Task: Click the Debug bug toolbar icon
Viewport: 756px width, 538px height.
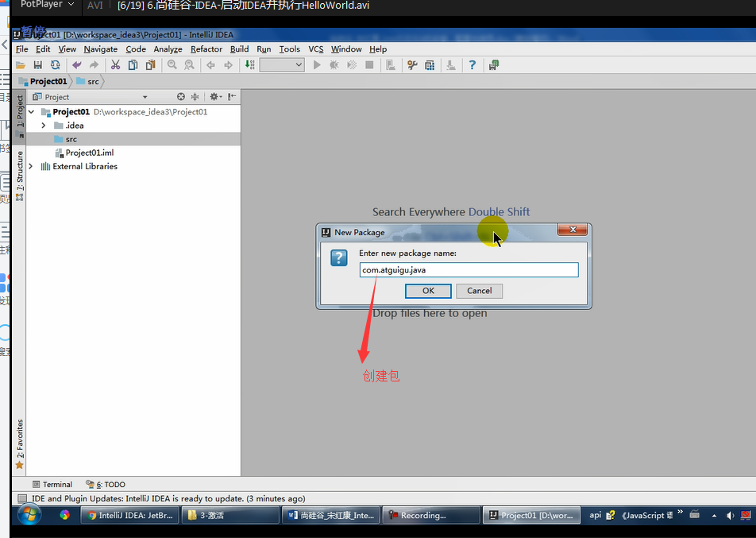Action: tap(334, 65)
